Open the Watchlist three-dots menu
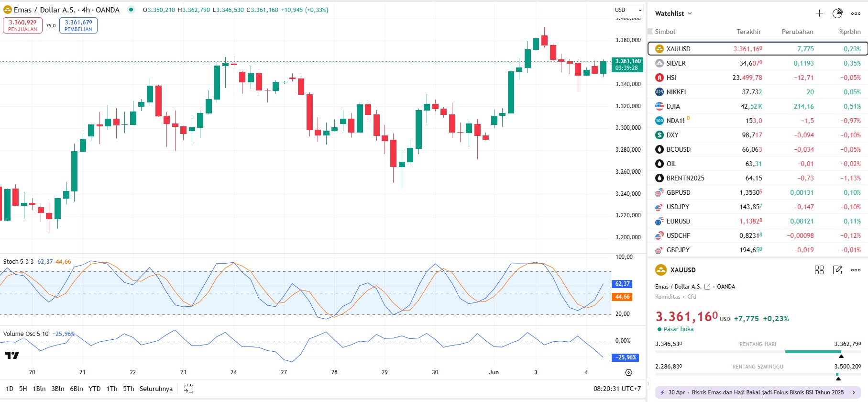The image size is (868, 402). coord(856,13)
